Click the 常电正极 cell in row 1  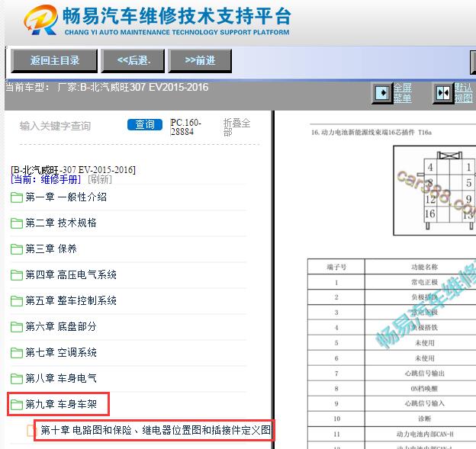coord(424,282)
